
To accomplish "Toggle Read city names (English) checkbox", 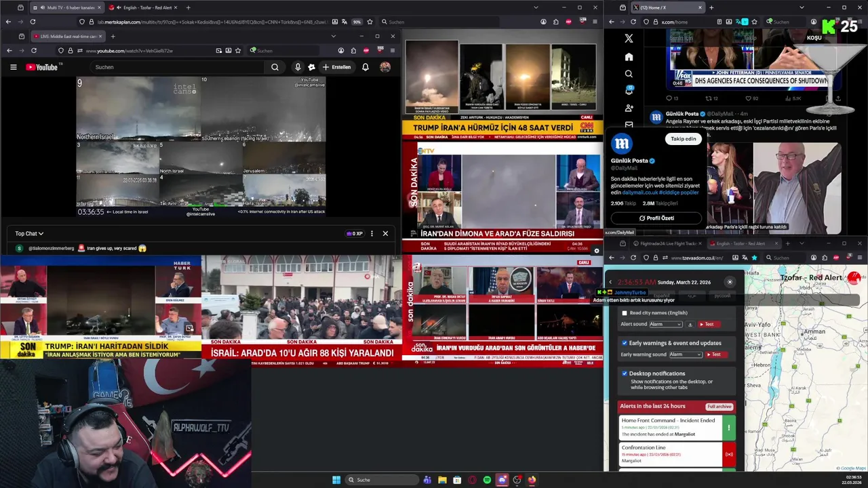I will click(625, 313).
